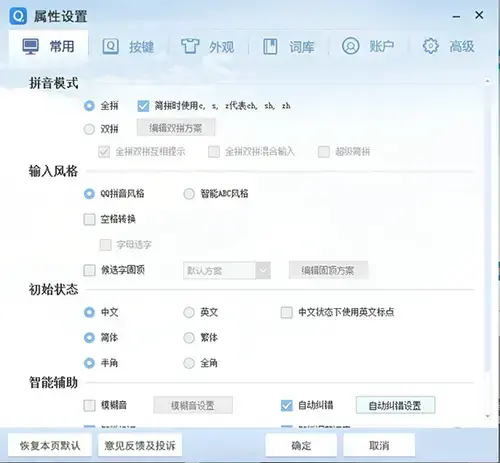Select 智能ABC风格 radio button
Image resolution: width=500 pixels, height=463 pixels.
189,194
